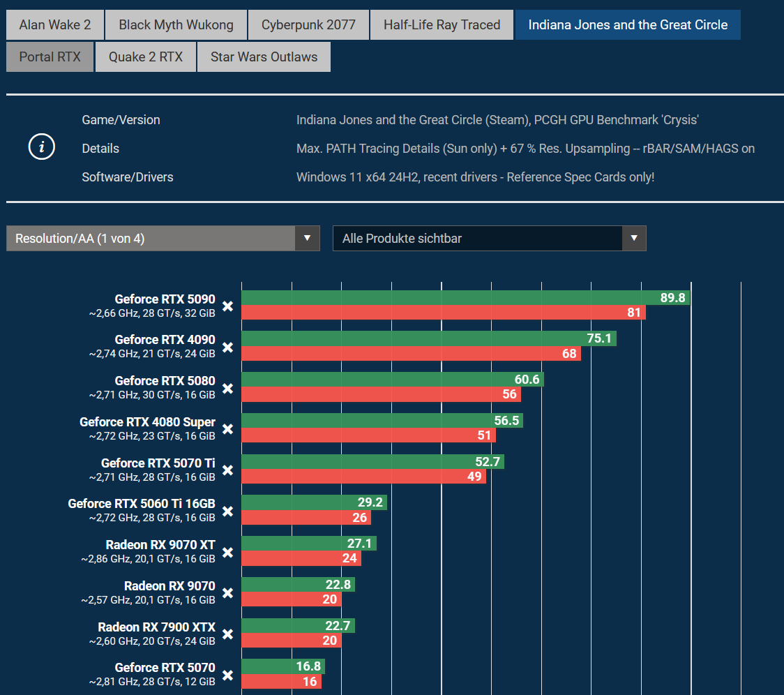Open the Alle Produkte sichtbar dropdown
784x695 pixels.
490,238
